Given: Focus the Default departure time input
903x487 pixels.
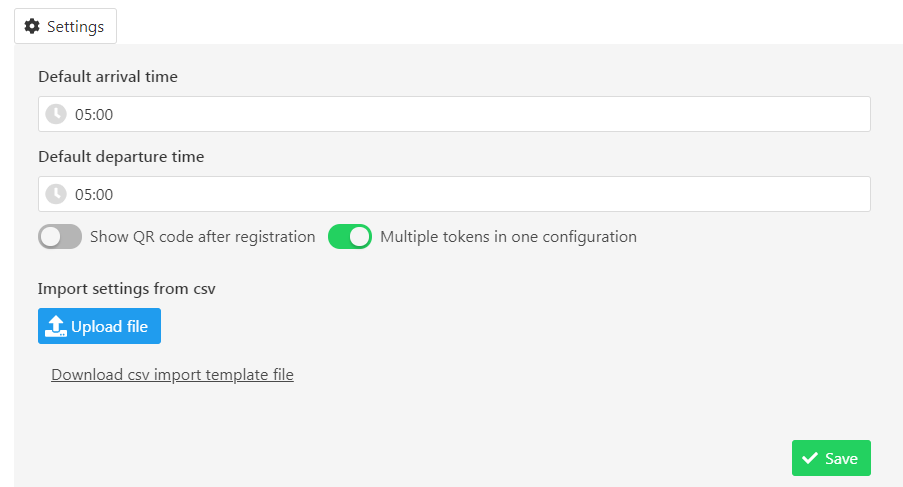Looking at the screenshot, I should tap(470, 194).
